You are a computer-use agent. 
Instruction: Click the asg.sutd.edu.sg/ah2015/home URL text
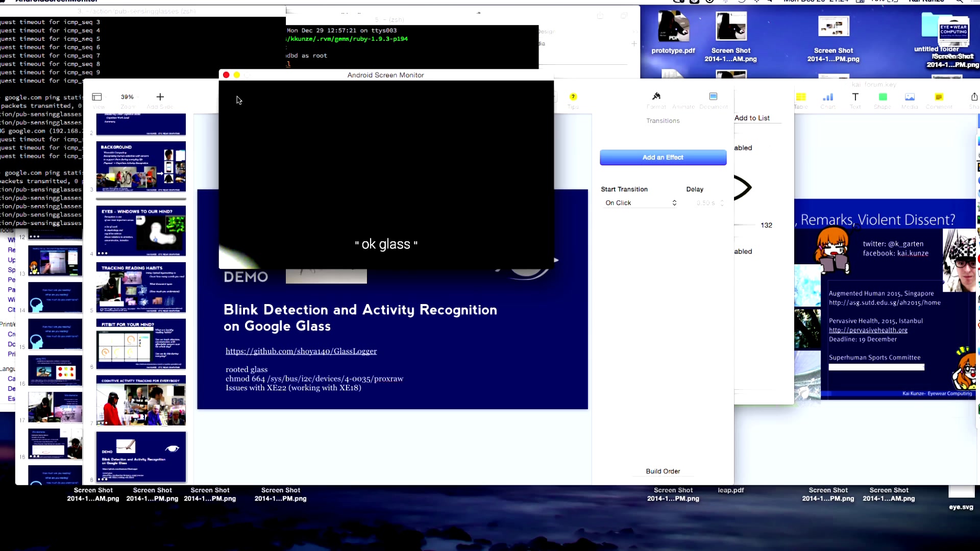pos(885,303)
